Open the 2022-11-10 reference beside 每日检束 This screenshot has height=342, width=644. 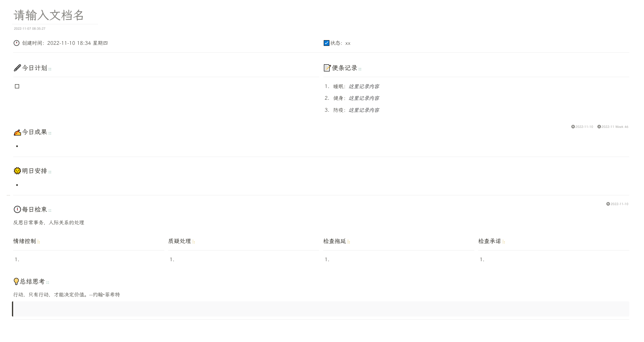coord(619,204)
